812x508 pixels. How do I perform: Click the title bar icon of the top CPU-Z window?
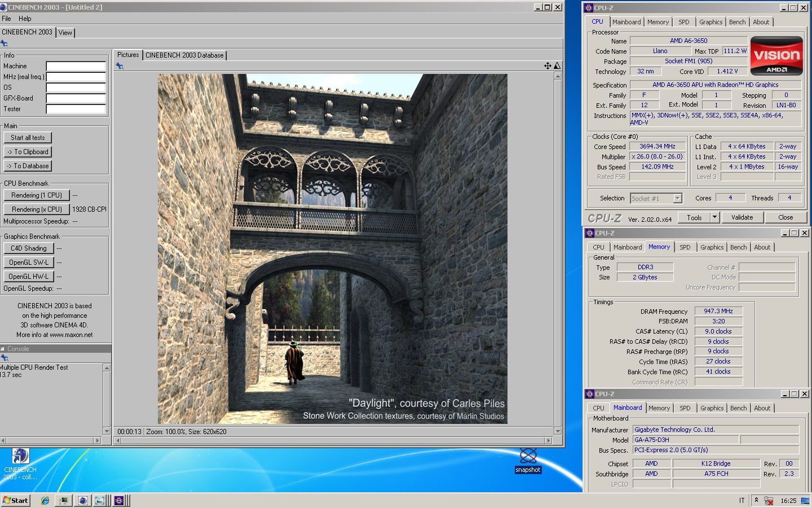pyautogui.click(x=589, y=8)
